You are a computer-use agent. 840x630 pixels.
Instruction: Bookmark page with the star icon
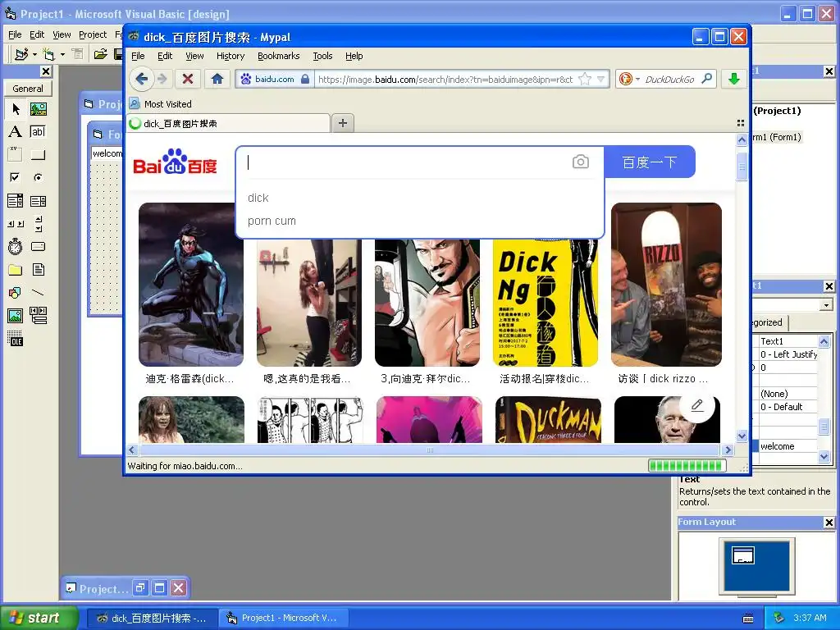tap(585, 80)
